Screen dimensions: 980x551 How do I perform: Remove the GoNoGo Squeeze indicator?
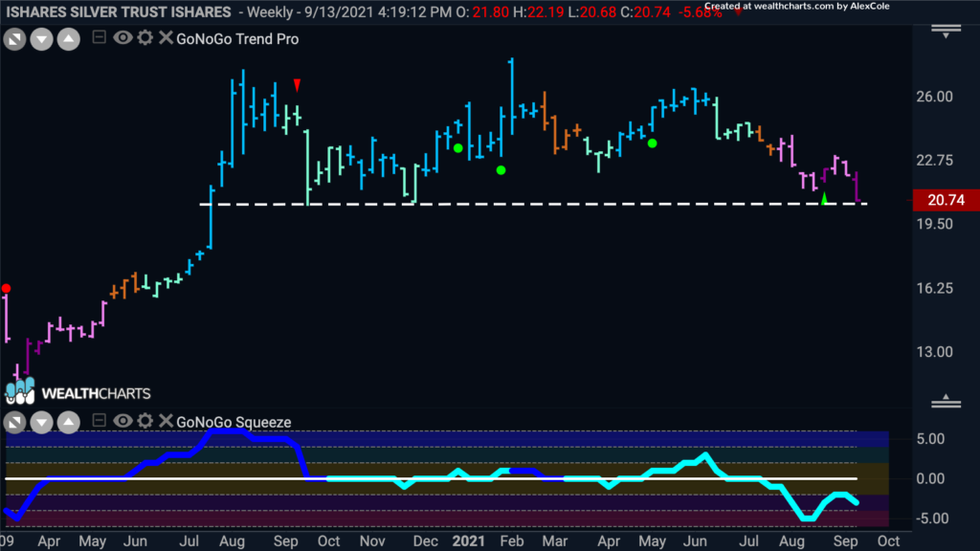coord(165,421)
